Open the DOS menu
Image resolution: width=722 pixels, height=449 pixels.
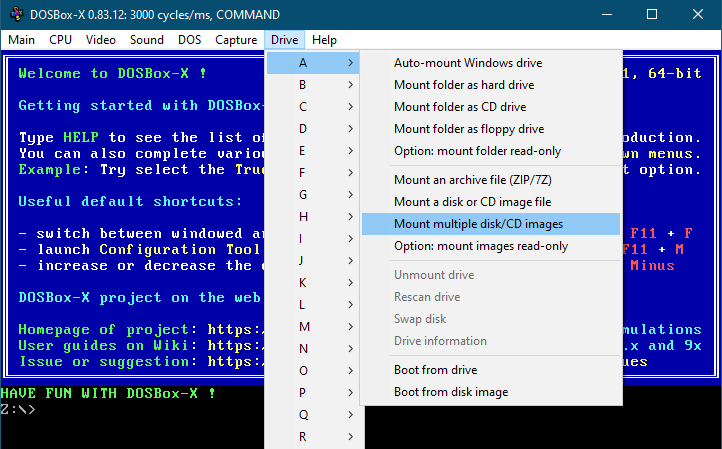189,40
